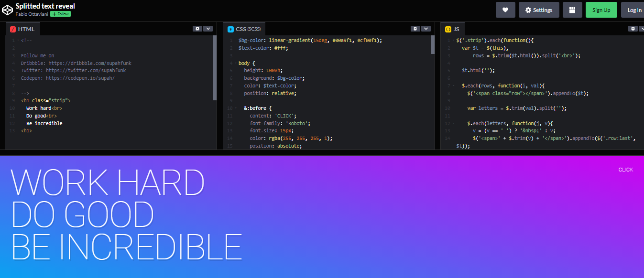
Task: Click the heart icon to love this pen
Action: coord(505,10)
